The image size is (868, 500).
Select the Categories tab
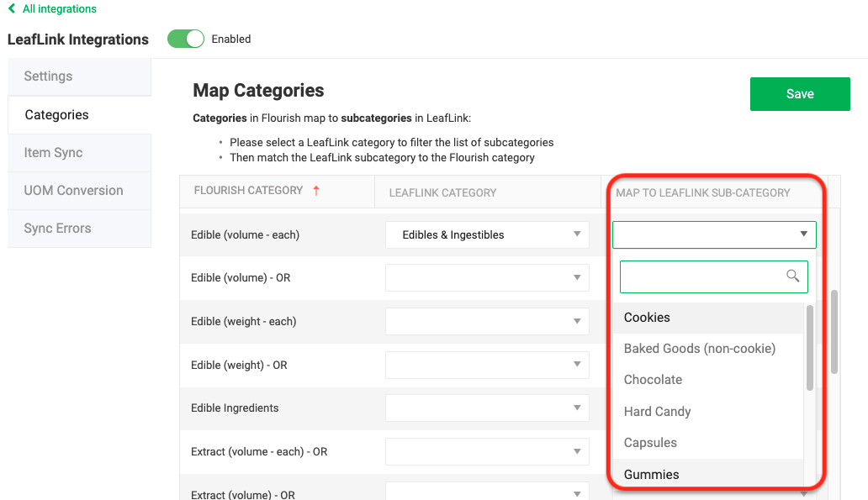point(79,114)
